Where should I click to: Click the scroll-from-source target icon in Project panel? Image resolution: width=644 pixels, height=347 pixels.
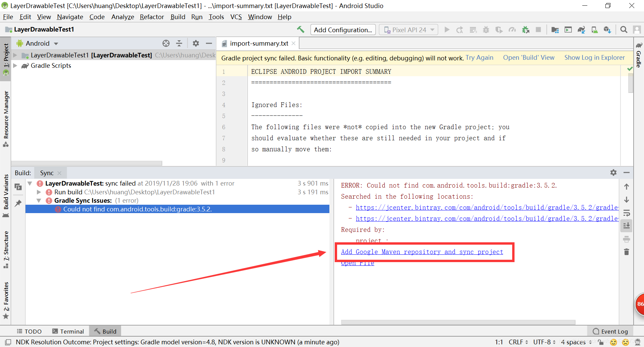point(166,43)
